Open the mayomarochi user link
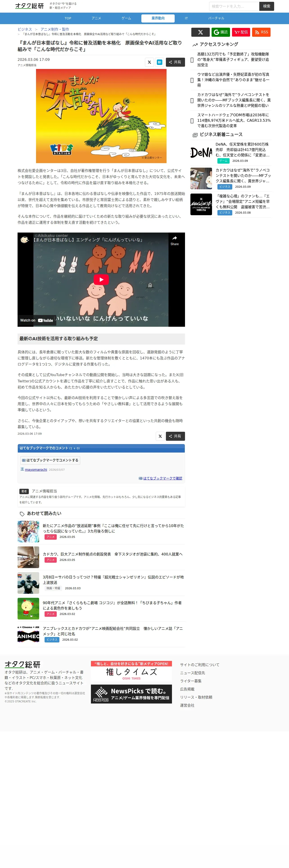The width and height of the screenshot is (289, 868). click(x=36, y=469)
